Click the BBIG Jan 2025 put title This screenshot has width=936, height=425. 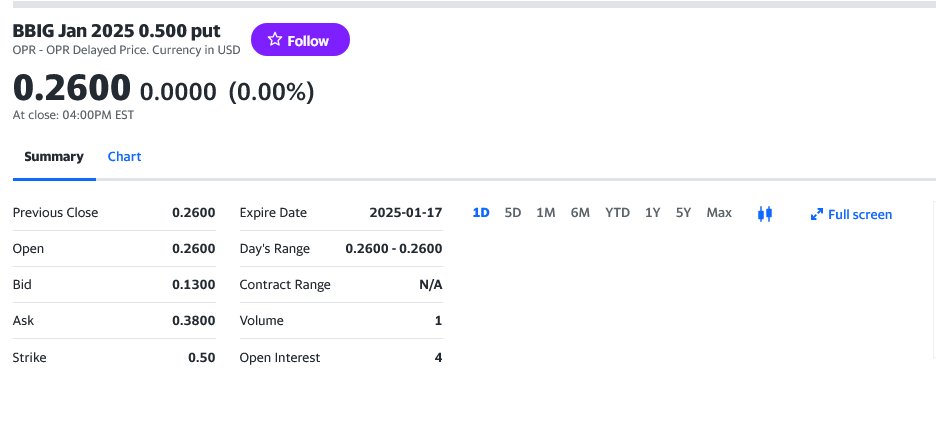click(117, 30)
